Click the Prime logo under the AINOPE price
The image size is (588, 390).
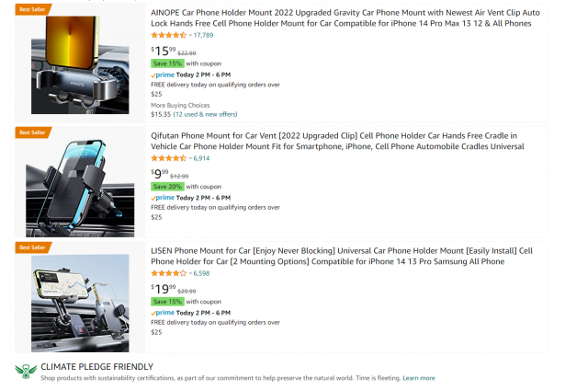click(x=163, y=74)
